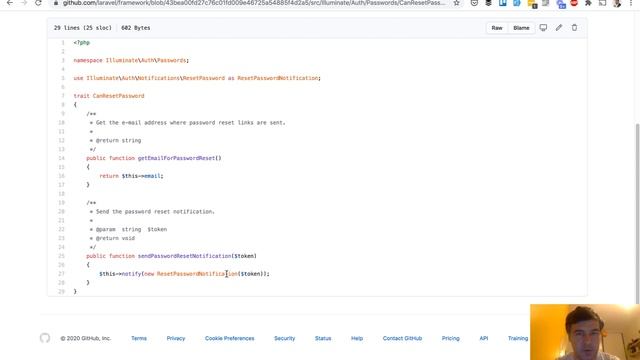Image resolution: width=640 pixels, height=360 pixels.
Task: Open the Cookie Preferences link
Action: [229, 338]
